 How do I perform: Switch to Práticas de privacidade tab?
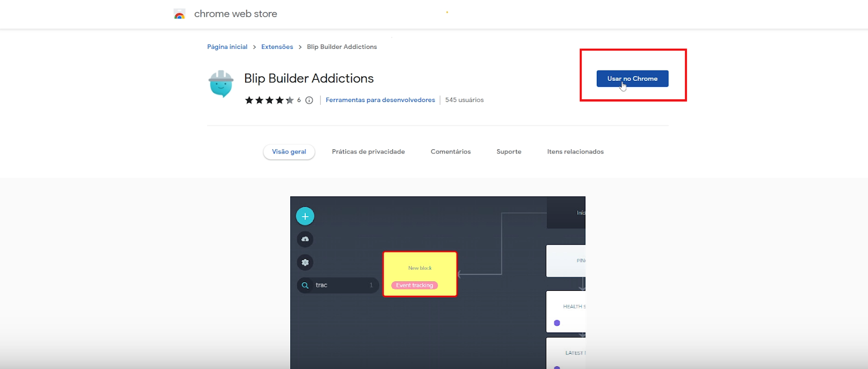tap(368, 152)
